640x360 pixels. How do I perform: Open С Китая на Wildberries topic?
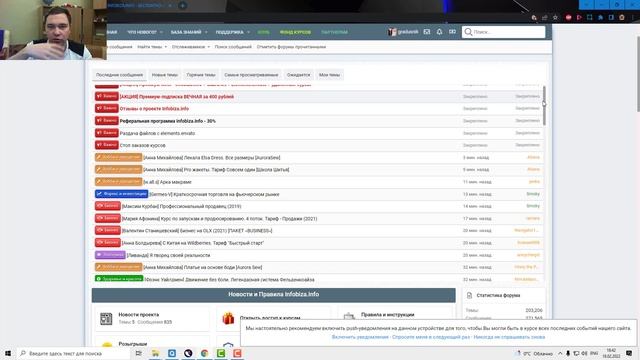tap(193, 243)
